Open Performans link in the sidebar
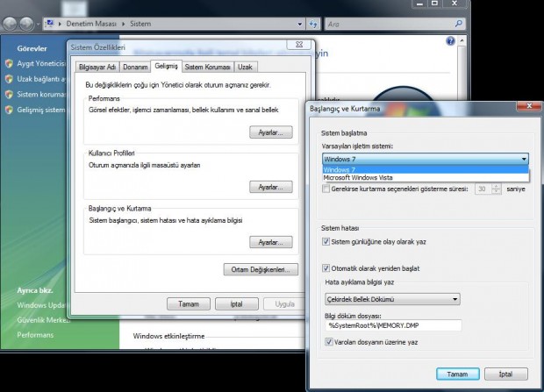Image resolution: width=544 pixels, height=392 pixels. [x=35, y=335]
